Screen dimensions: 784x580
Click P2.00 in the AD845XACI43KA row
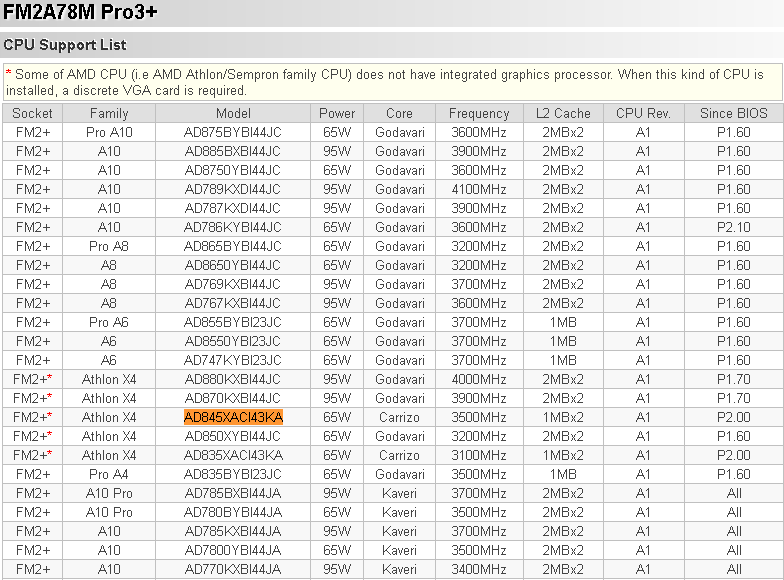[734, 418]
